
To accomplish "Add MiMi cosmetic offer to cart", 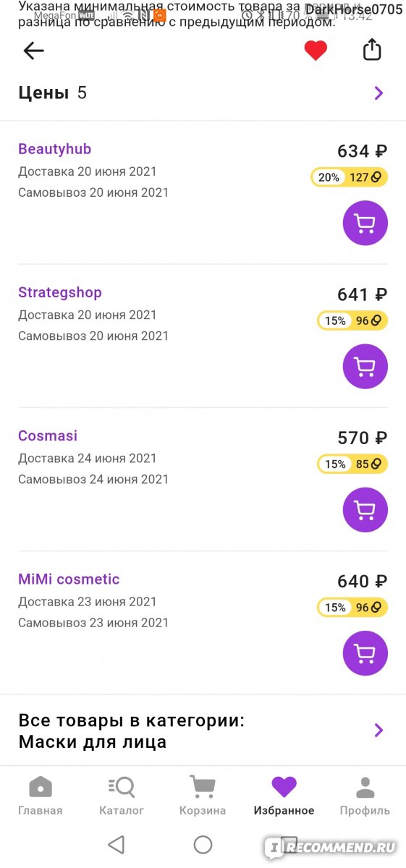I will click(365, 653).
